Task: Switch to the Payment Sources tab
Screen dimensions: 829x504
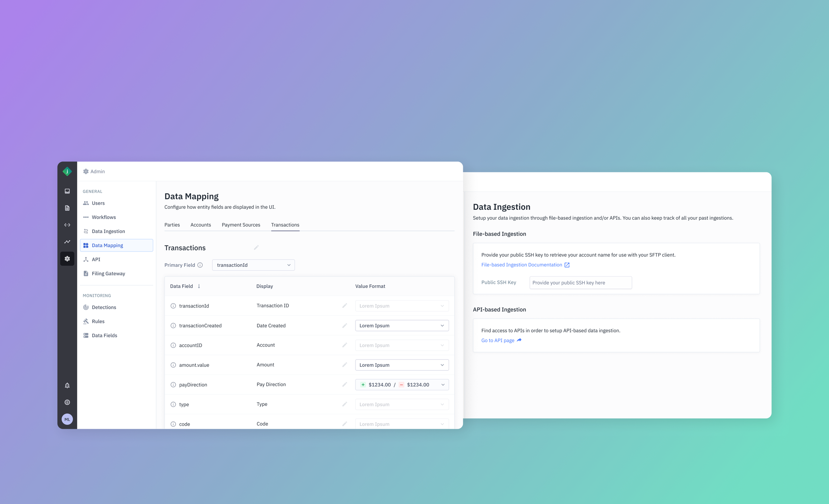Action: tap(241, 225)
